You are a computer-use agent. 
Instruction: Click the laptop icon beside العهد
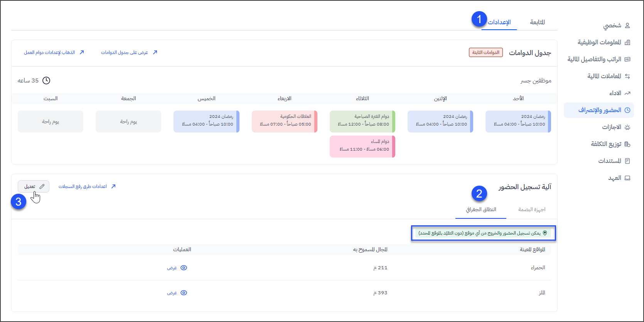tap(627, 178)
